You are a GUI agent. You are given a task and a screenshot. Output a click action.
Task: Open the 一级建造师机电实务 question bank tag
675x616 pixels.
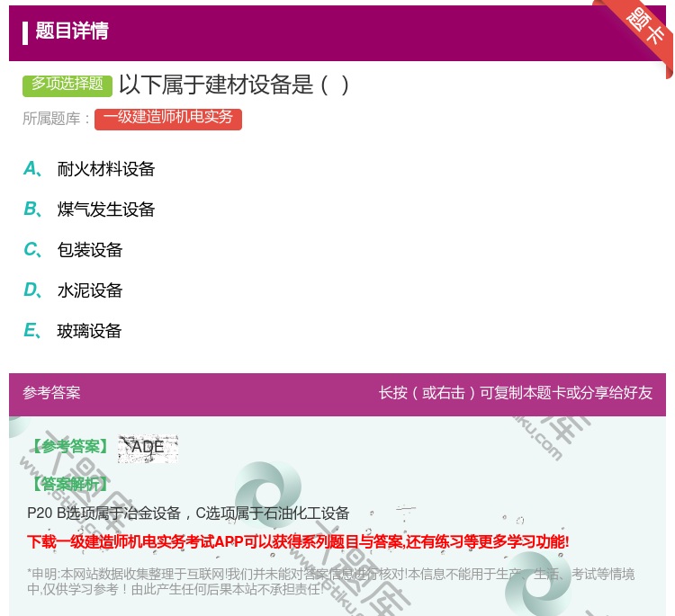coord(168,119)
